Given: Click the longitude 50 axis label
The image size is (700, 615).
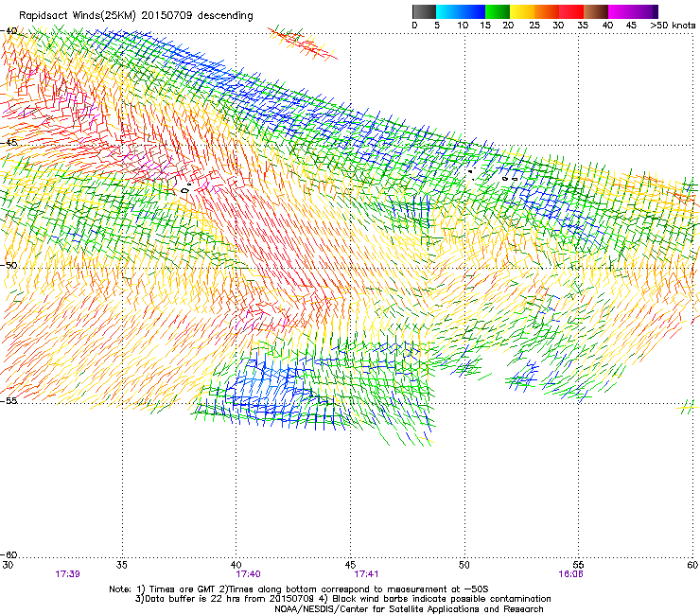Looking at the screenshot, I should point(464,565).
